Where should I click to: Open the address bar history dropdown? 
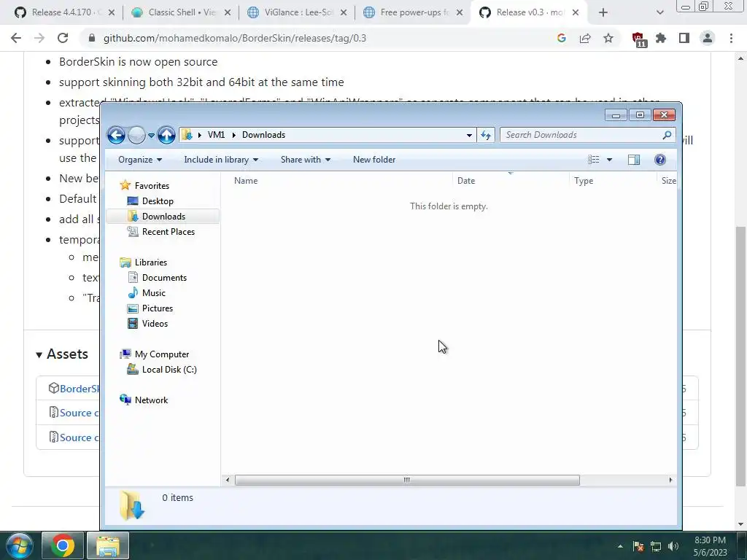469,135
